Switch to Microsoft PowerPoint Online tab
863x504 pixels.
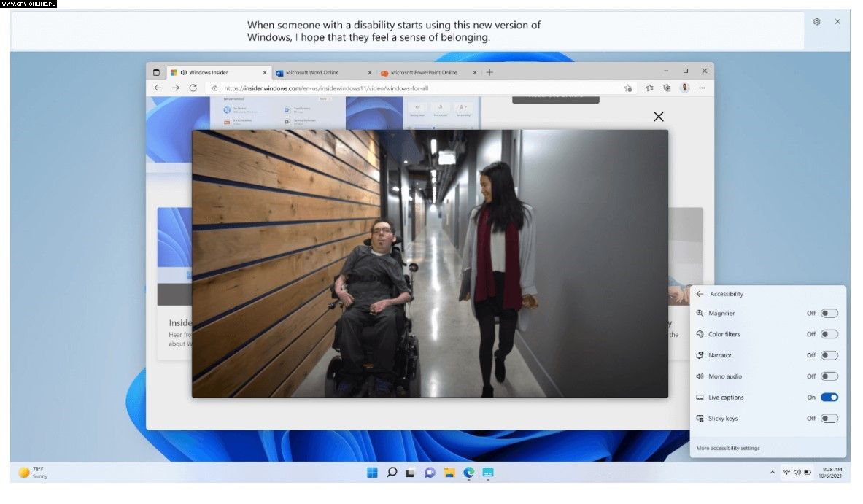point(423,72)
